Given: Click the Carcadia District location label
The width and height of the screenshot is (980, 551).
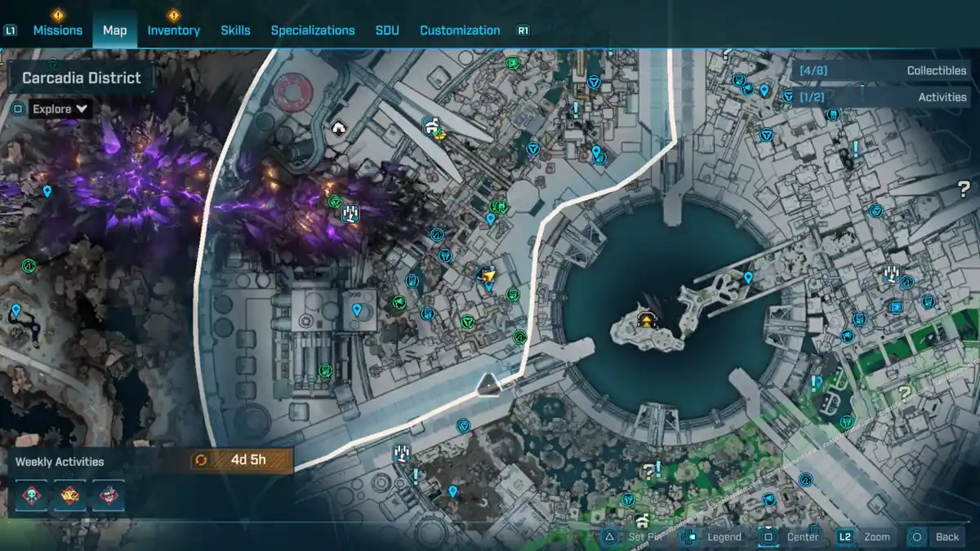Looking at the screenshot, I should click(x=82, y=78).
